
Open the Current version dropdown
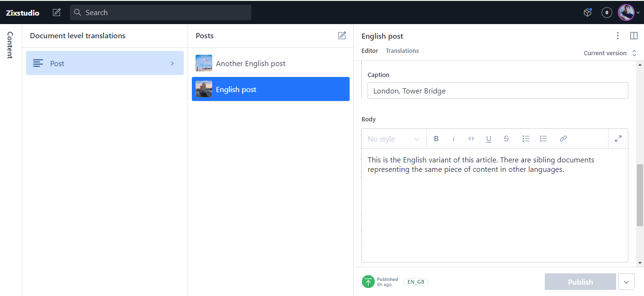(x=610, y=53)
